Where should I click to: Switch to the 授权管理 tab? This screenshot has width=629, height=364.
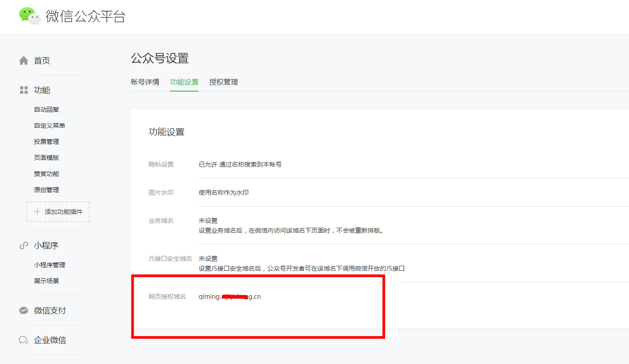(224, 82)
